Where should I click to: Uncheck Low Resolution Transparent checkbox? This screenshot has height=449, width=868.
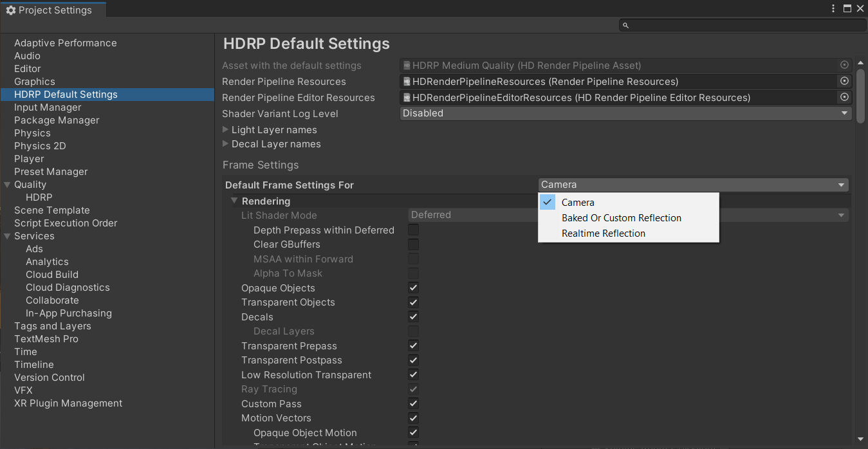coord(413,374)
